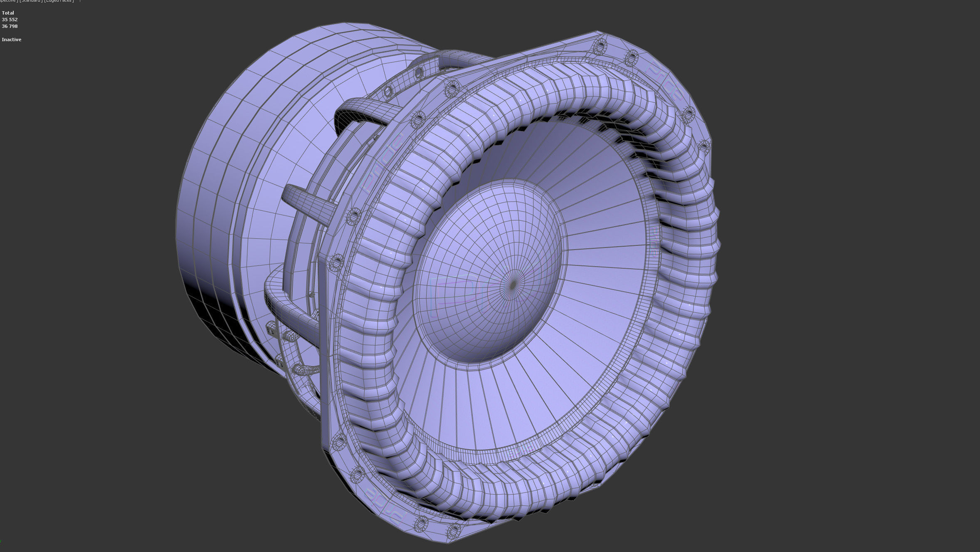Open the Perspective viewport label menu
This screenshot has width=980, height=552.
pos(7,1)
